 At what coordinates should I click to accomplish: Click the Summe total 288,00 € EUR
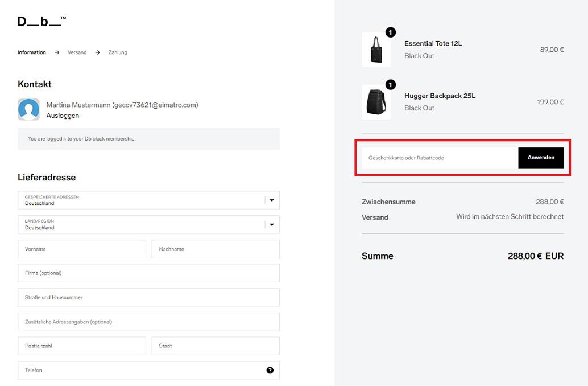536,256
